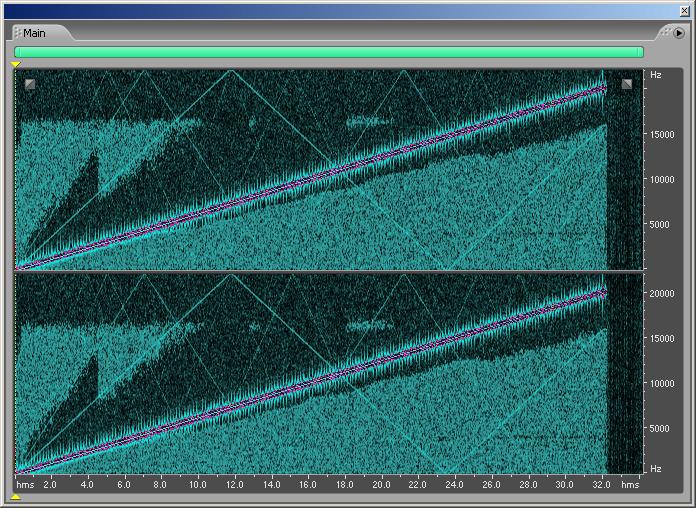The height and width of the screenshot is (508, 696).
Task: Click the Hz label atop the frequency ruler
Action: point(656,75)
